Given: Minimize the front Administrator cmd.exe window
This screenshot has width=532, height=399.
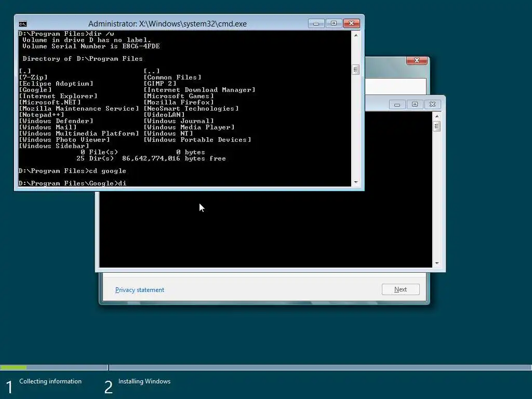Looking at the screenshot, I should pyautogui.click(x=316, y=23).
